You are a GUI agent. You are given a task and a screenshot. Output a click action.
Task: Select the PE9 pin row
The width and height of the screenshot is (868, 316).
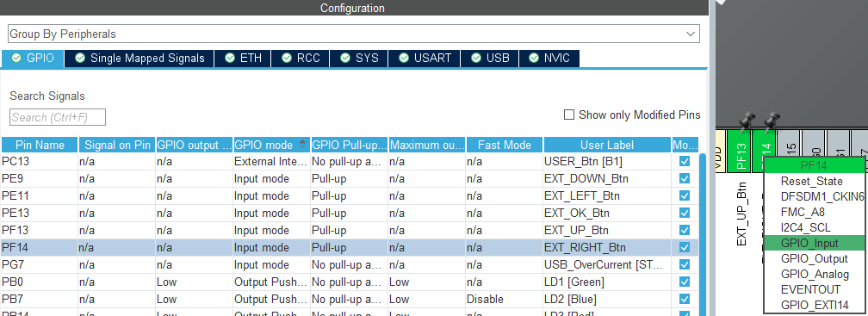click(350, 179)
